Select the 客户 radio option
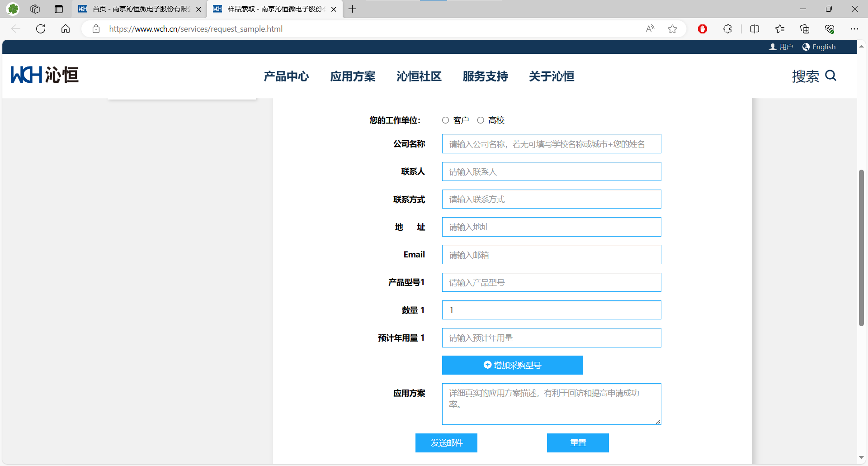The width and height of the screenshot is (868, 466). click(445, 120)
